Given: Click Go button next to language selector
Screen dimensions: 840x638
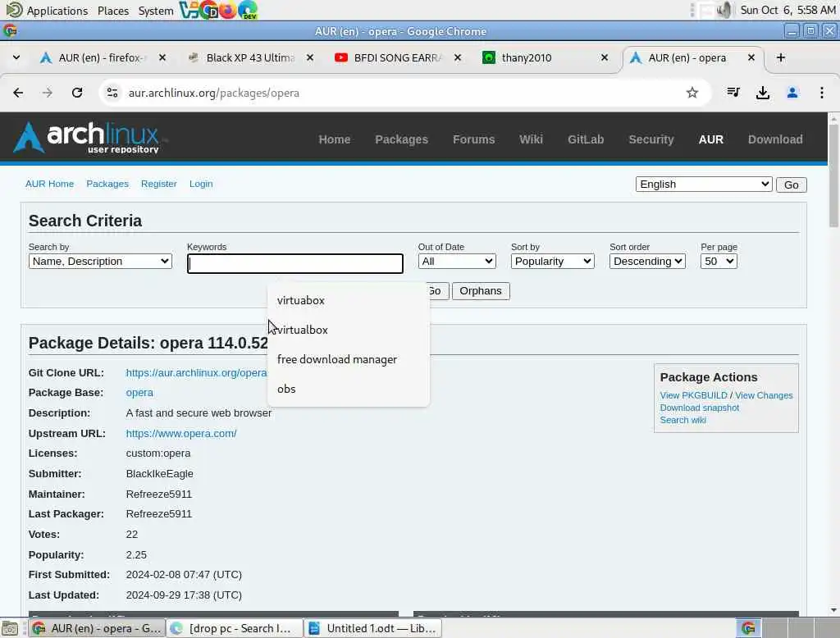Looking at the screenshot, I should click(x=792, y=185).
